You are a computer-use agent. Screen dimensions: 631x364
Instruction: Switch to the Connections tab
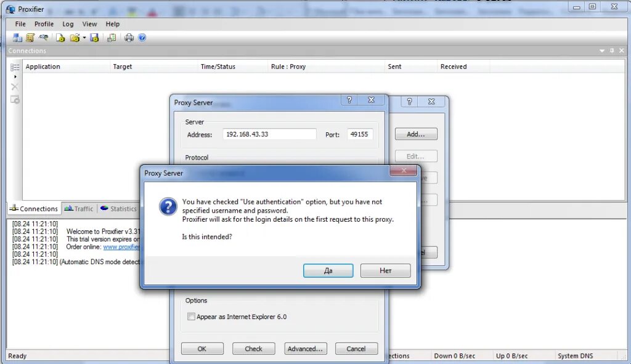pyautogui.click(x=35, y=209)
